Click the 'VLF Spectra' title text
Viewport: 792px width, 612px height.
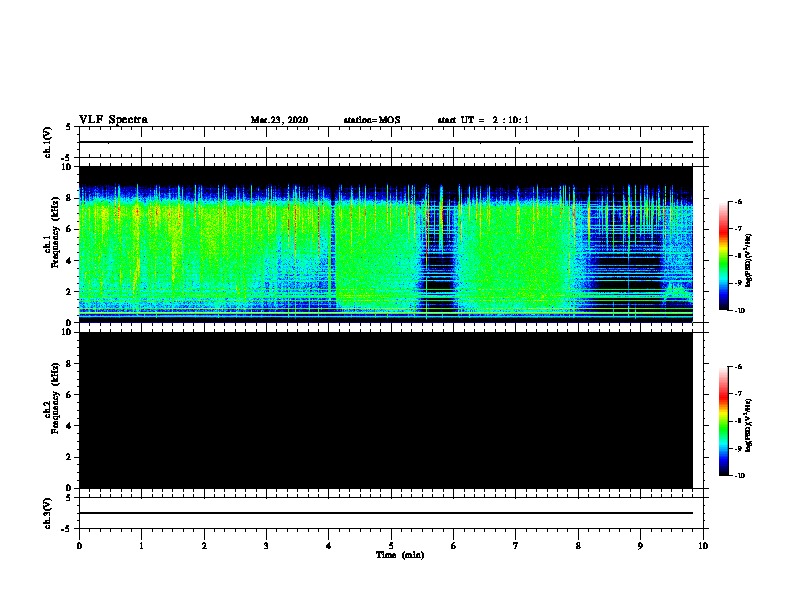click(x=113, y=120)
